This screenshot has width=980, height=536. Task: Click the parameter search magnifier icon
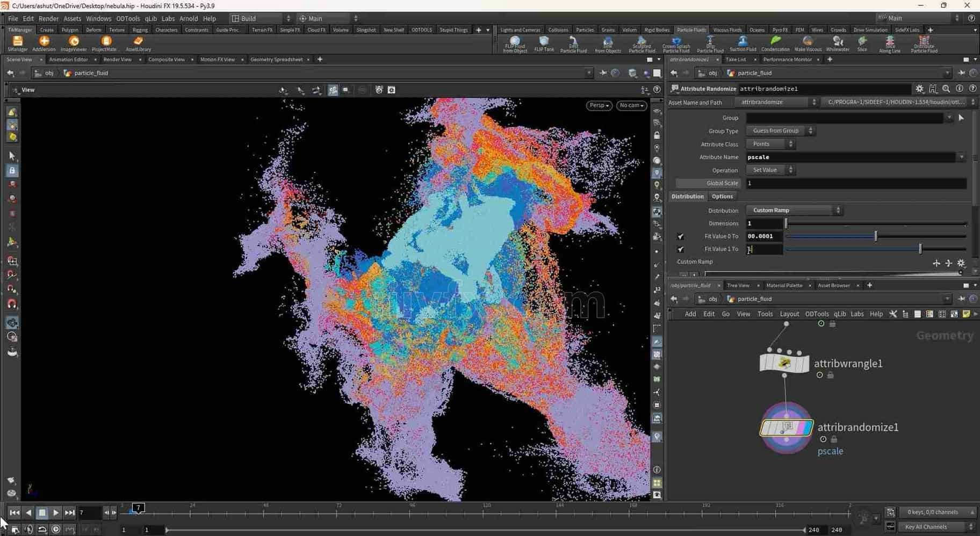coord(946,89)
